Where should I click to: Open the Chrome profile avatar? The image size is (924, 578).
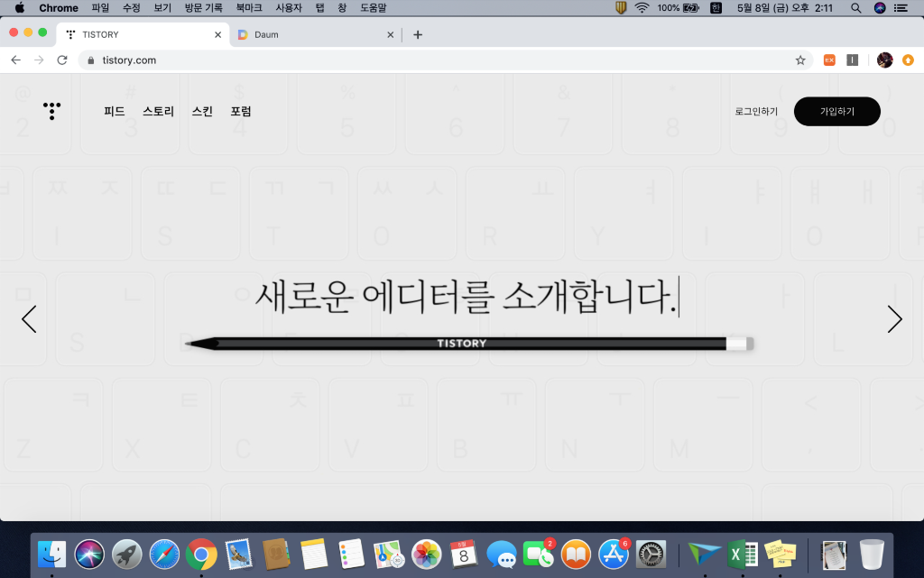point(884,60)
